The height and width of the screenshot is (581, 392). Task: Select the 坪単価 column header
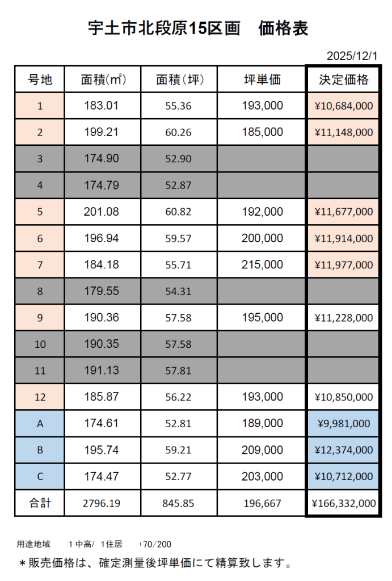[x=262, y=80]
